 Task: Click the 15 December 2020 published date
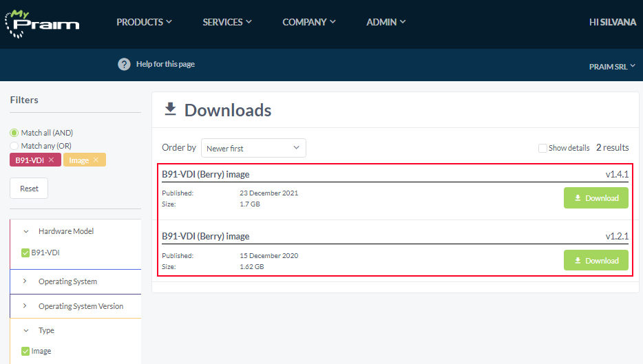click(x=269, y=256)
